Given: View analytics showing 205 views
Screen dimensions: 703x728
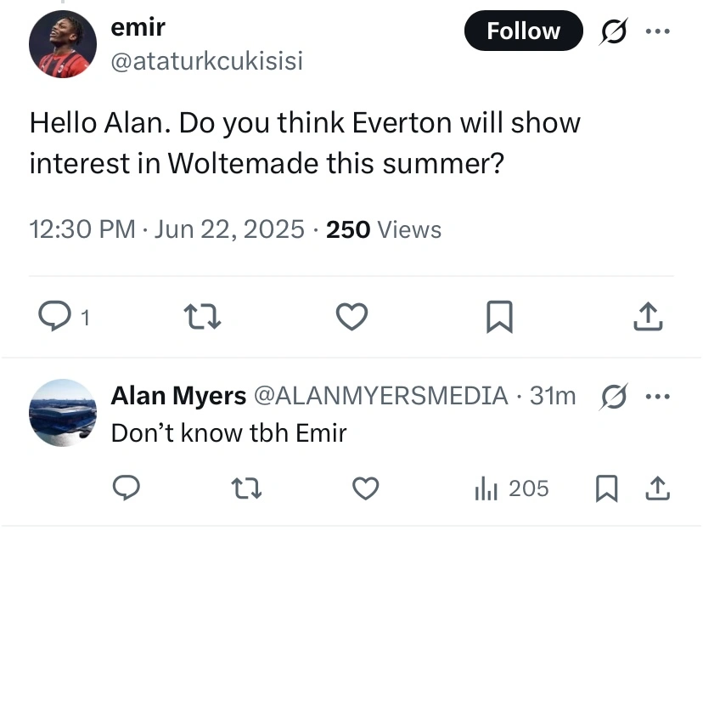Looking at the screenshot, I should [x=511, y=488].
